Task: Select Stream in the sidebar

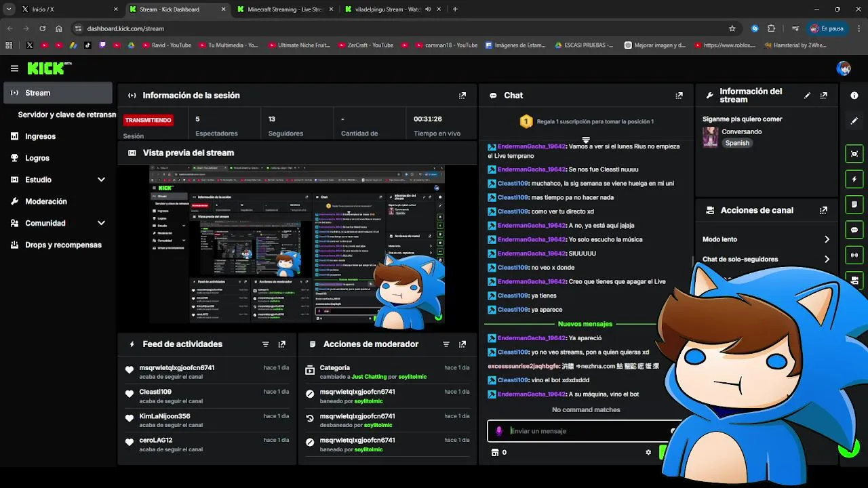Action: (x=58, y=93)
